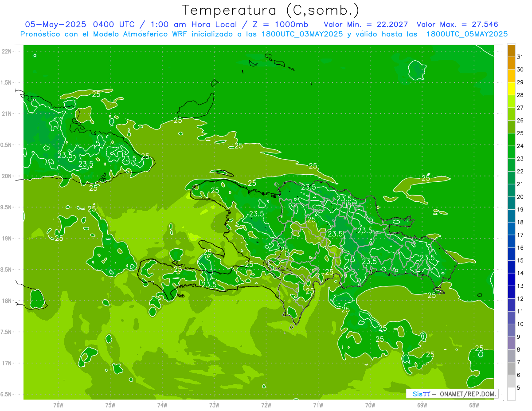Click the legend swatch between 23 and 24
The height and width of the screenshot is (411, 532).
pyautogui.click(x=511, y=152)
